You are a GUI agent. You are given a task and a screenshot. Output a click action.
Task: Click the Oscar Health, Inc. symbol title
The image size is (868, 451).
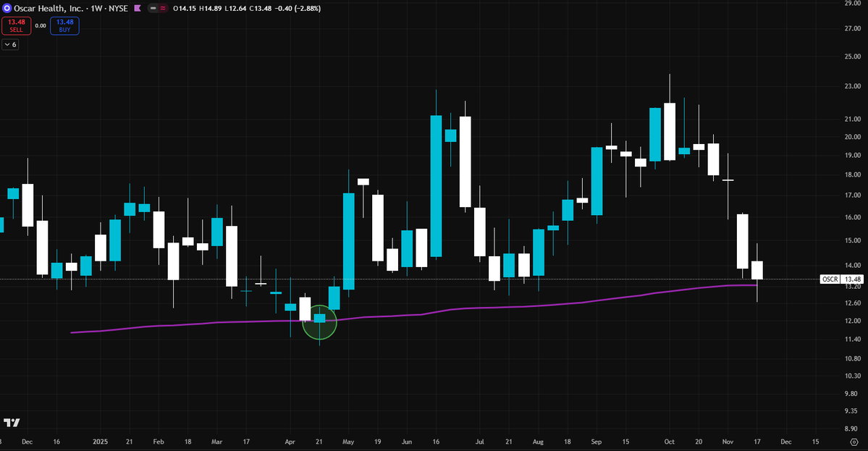pyautogui.click(x=49, y=8)
